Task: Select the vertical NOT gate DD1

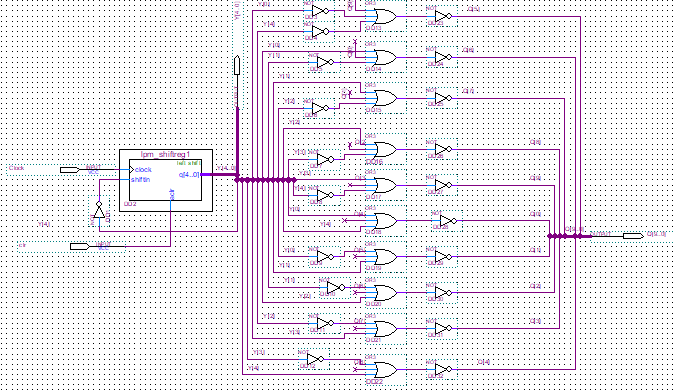Action: point(99,211)
